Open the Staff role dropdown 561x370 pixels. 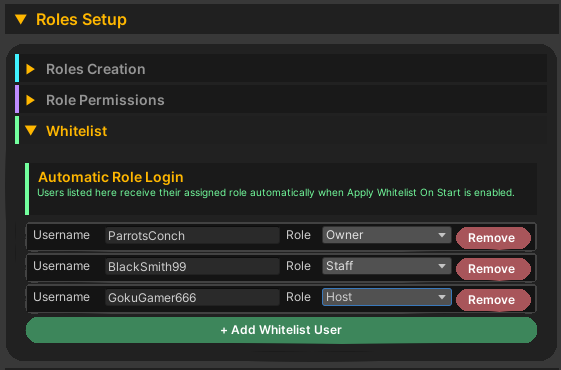point(386,266)
